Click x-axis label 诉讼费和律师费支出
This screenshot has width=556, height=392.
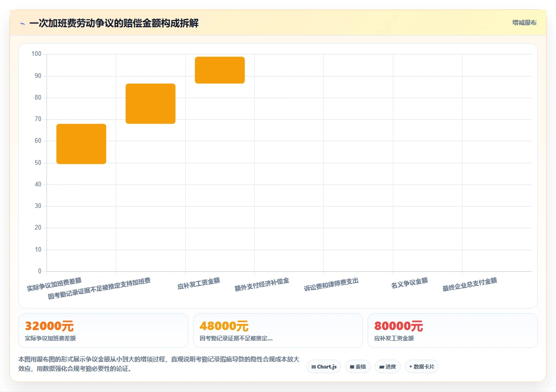331,284
